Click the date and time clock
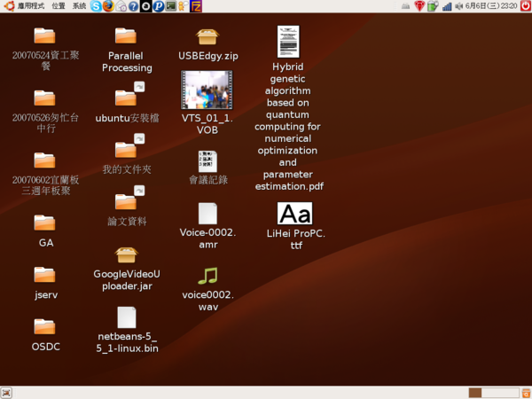The width and height of the screenshot is (532, 399). [491, 6]
